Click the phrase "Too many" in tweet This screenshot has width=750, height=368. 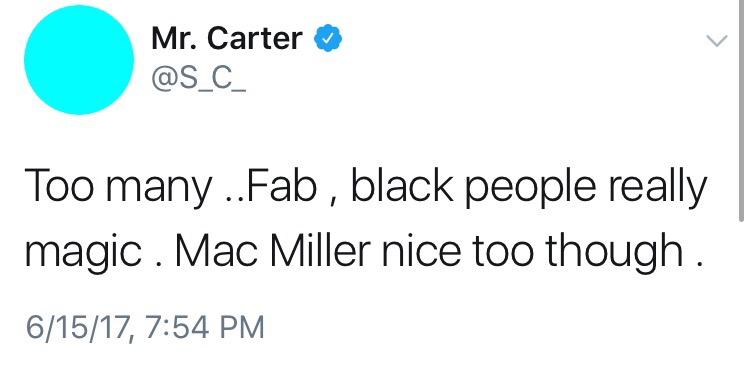(117, 188)
